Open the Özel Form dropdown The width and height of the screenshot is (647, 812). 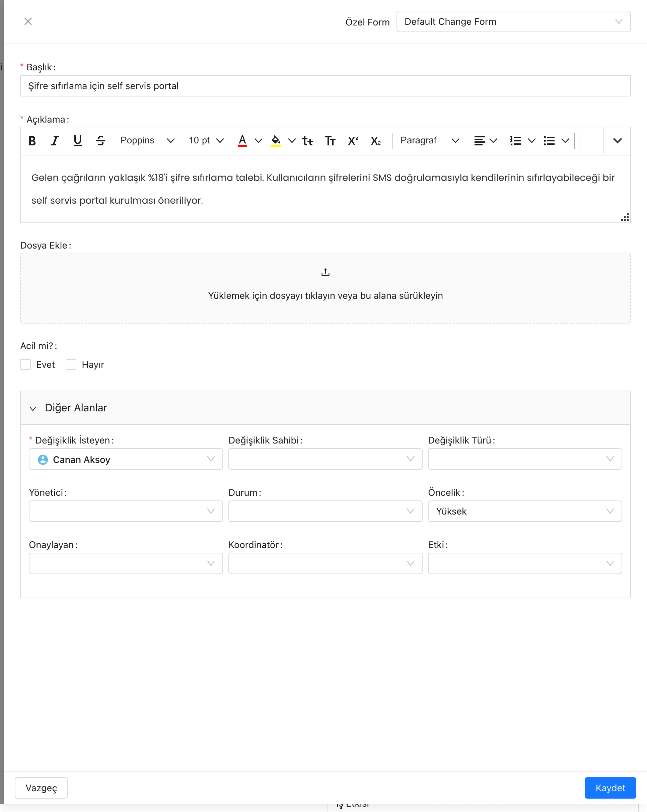click(513, 21)
